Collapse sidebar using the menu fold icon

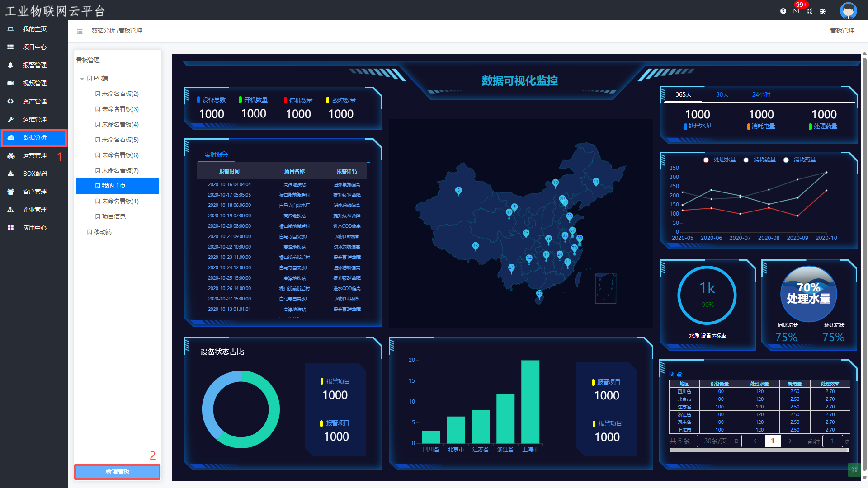tap(80, 32)
